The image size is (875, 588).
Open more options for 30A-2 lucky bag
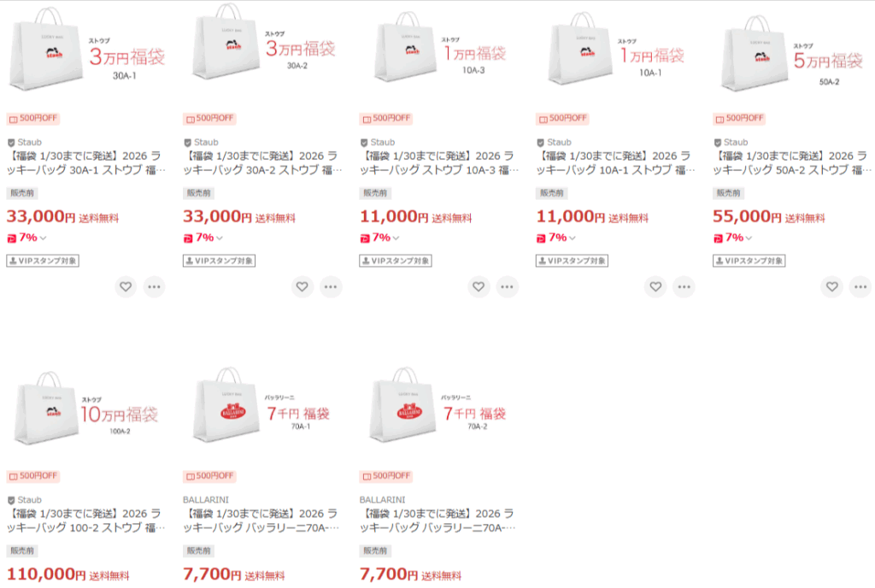point(331,287)
